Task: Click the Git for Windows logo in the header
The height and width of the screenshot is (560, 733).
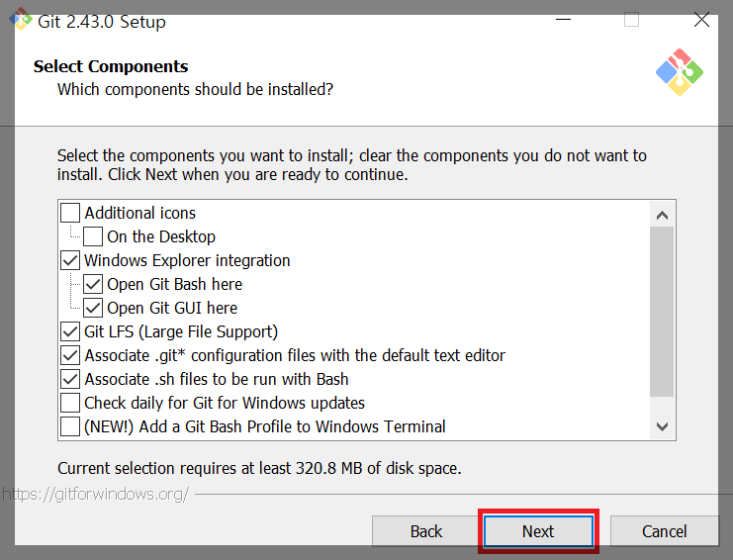Action: tap(680, 72)
